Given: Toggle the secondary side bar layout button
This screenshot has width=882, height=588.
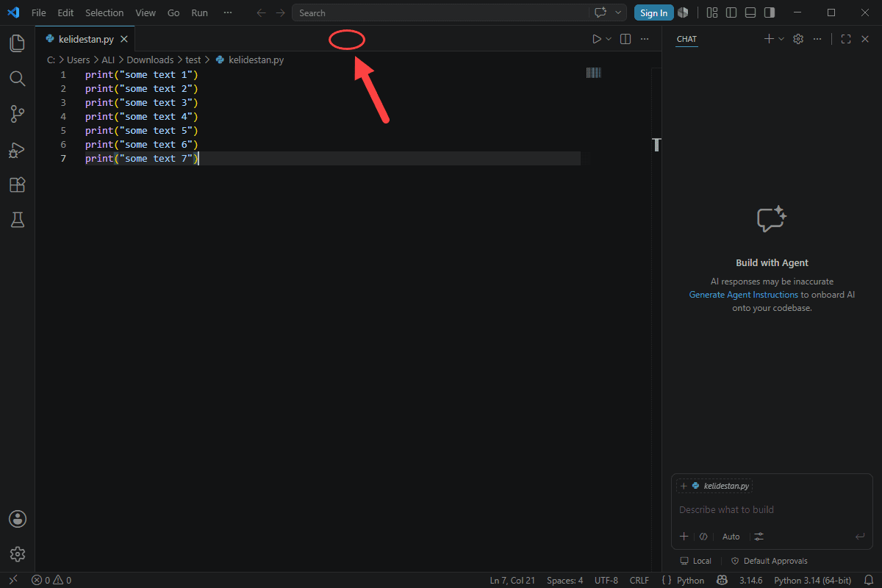Looking at the screenshot, I should (x=770, y=12).
